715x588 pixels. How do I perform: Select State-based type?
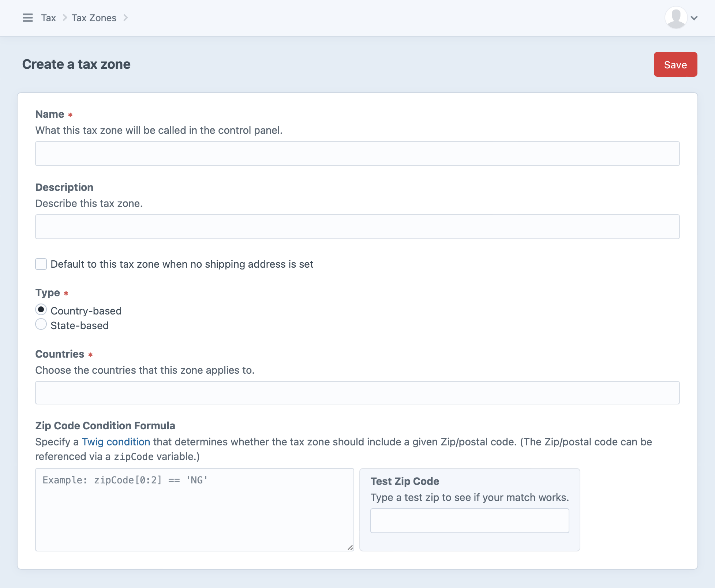click(41, 324)
